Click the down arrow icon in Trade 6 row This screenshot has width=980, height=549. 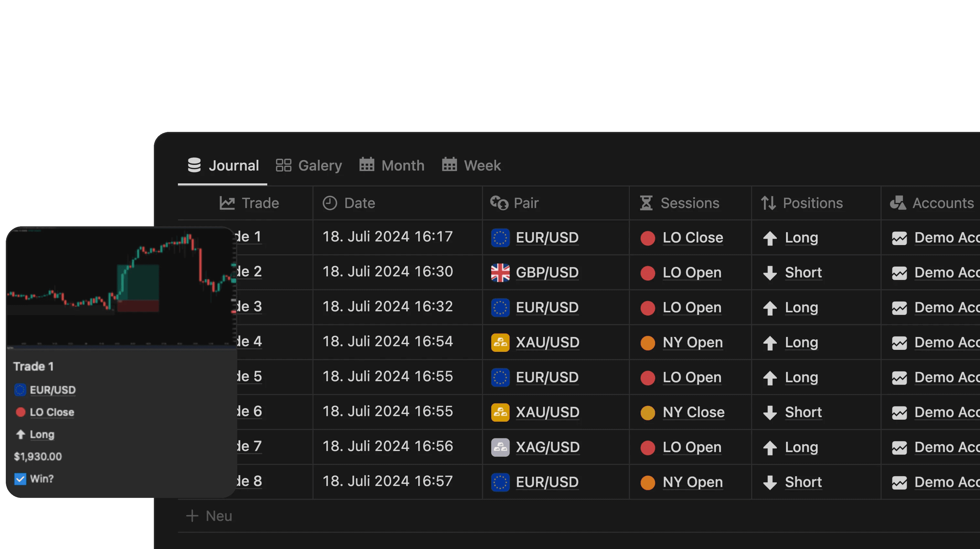click(x=770, y=413)
